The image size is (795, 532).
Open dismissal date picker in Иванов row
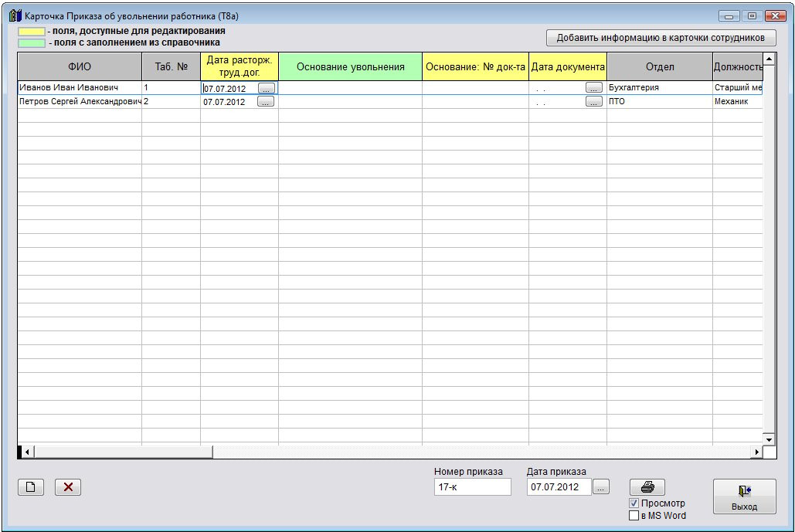pyautogui.click(x=267, y=88)
